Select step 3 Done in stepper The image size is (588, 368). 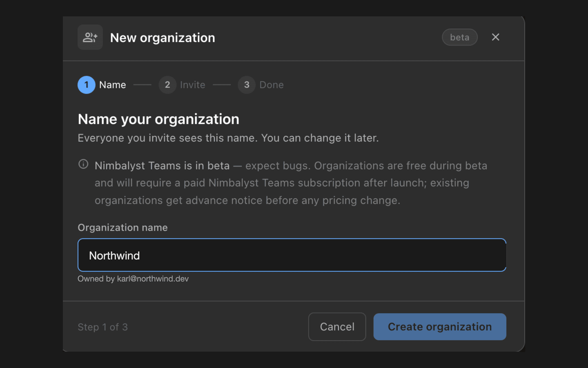261,85
